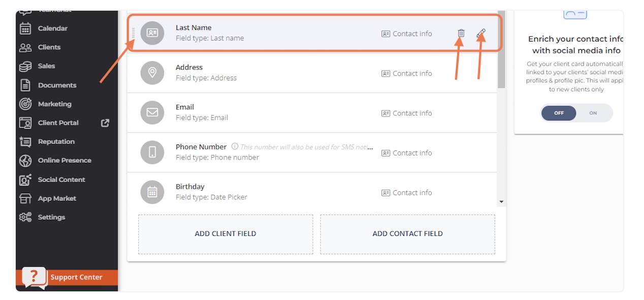The image size is (644, 300).
Task: Open Client Portal external link icon
Action: tap(105, 123)
